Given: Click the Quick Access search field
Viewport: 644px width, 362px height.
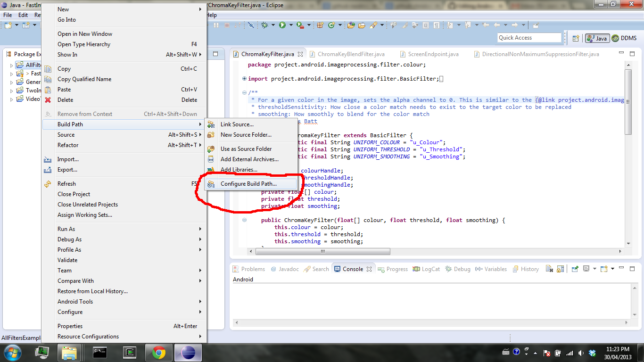Looking at the screenshot, I should click(x=529, y=38).
